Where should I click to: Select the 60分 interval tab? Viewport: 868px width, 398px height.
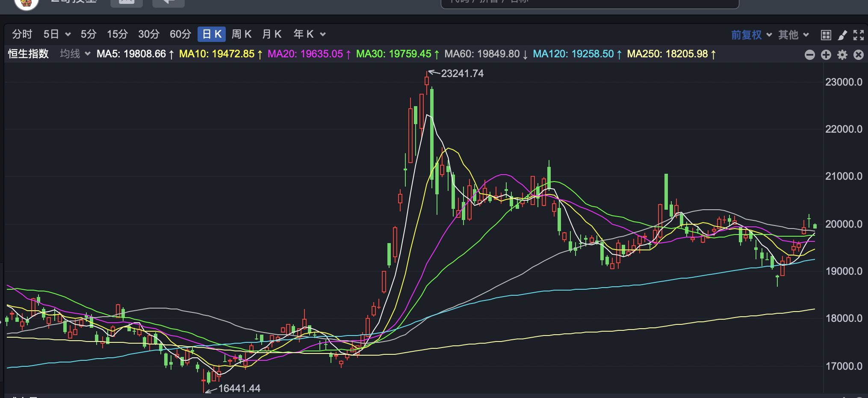point(180,34)
